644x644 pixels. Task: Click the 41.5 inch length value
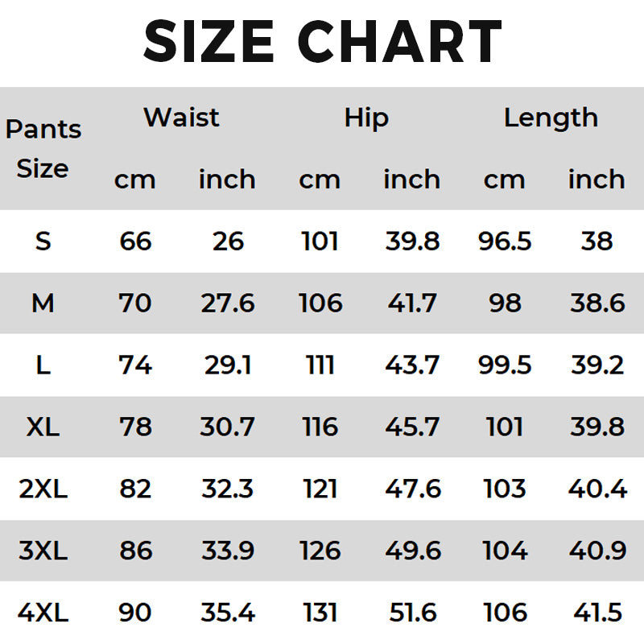(x=597, y=613)
